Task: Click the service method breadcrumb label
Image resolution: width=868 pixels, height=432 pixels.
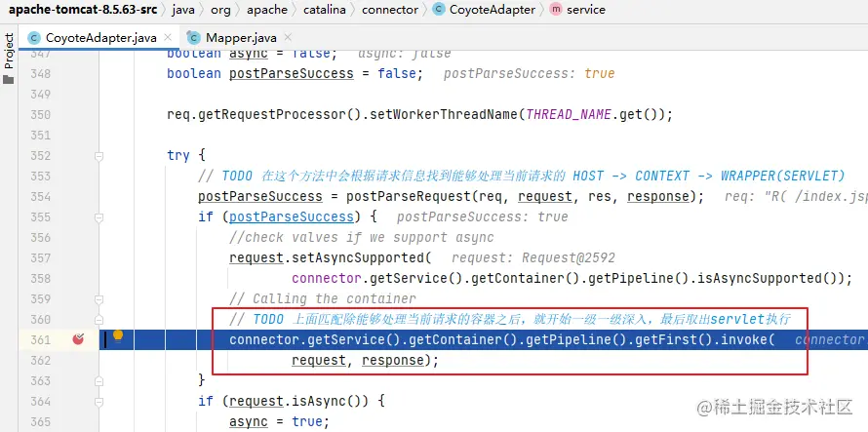Action: click(586, 10)
